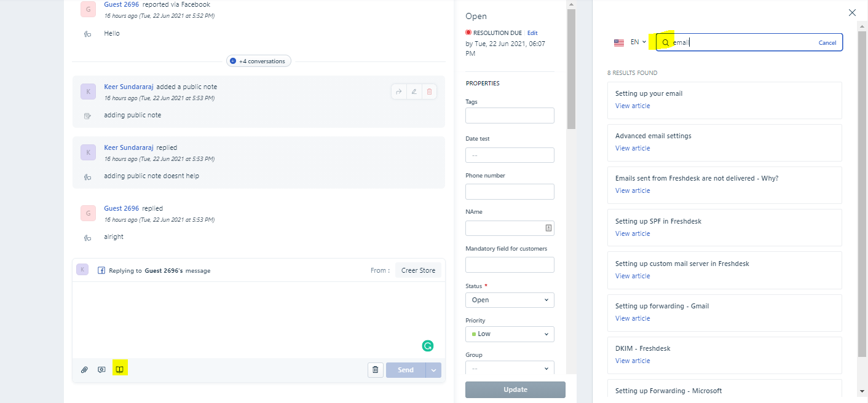Open Guest 2696 profile on 'alright' reply

[x=122, y=208]
